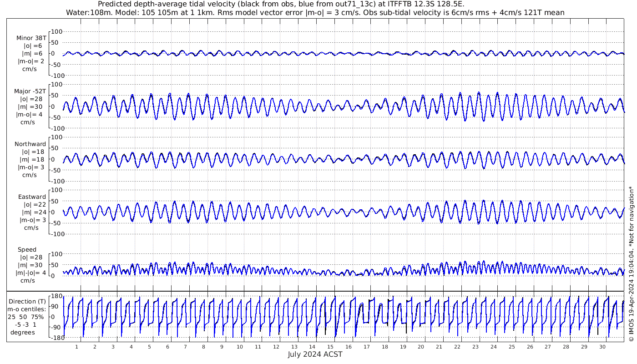Click the 'Eastward' panel label

coord(32,197)
